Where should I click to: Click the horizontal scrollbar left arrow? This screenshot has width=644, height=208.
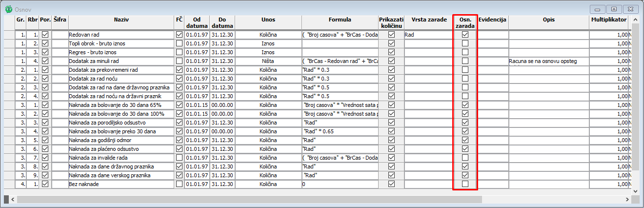pos(12,199)
